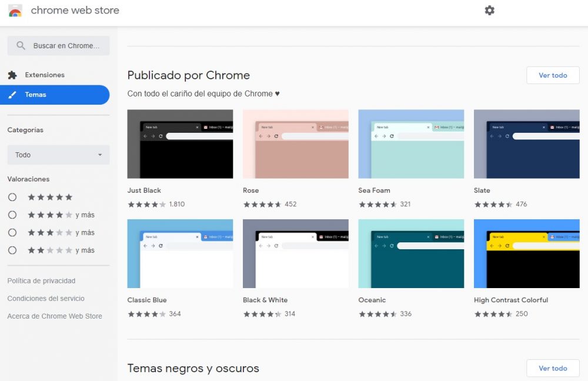
Task: Open Acerca de Chrome Web Store link
Action: (54, 316)
